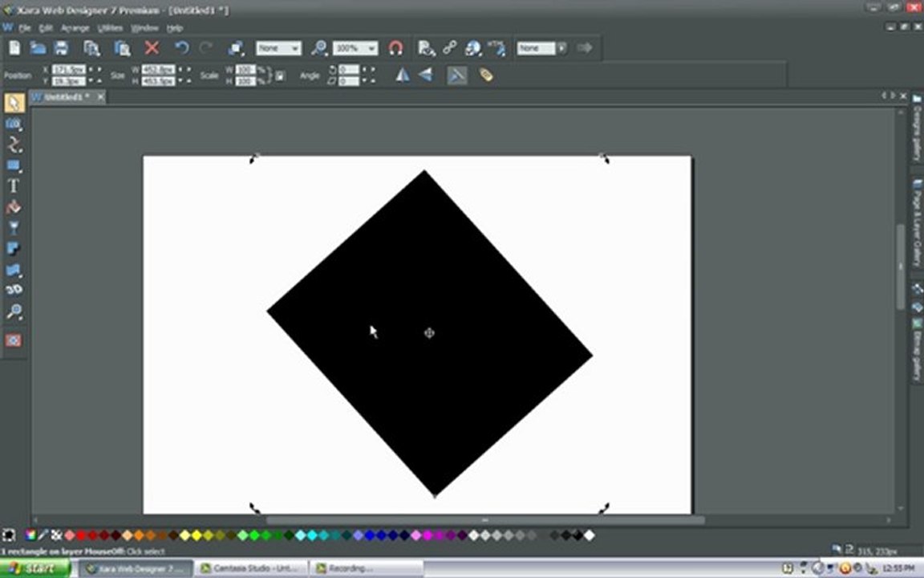This screenshot has width=924, height=578.
Task: Delete selection with the red X icon
Action: click(x=152, y=48)
